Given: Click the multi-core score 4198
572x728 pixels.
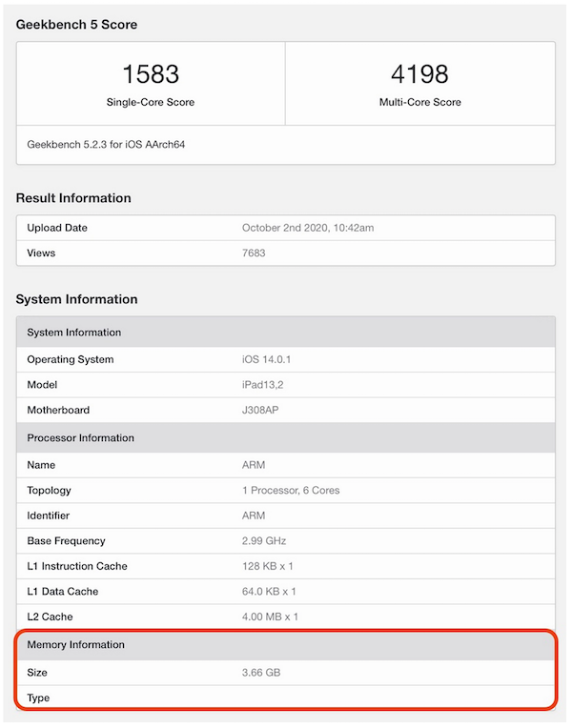Looking at the screenshot, I should [x=419, y=74].
